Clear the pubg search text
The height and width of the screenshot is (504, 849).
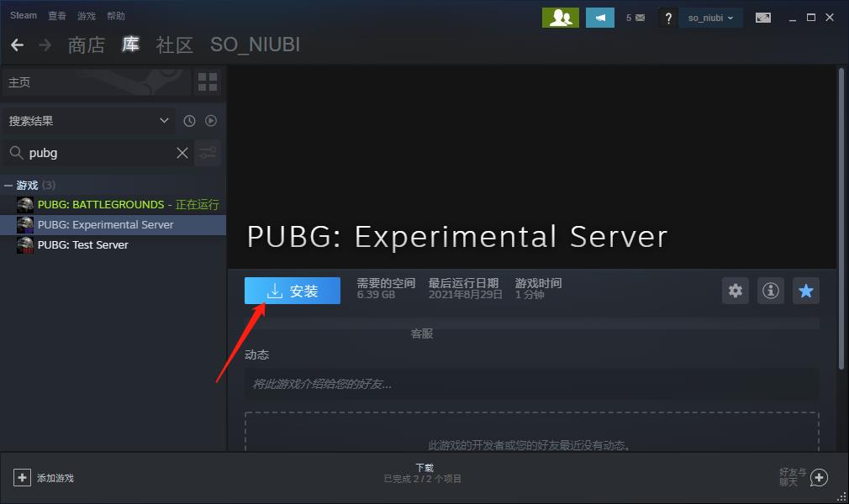(x=182, y=153)
